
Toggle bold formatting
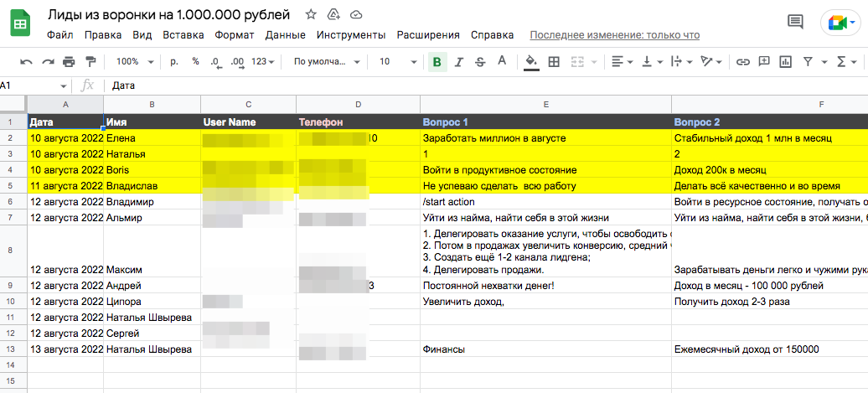point(437,61)
